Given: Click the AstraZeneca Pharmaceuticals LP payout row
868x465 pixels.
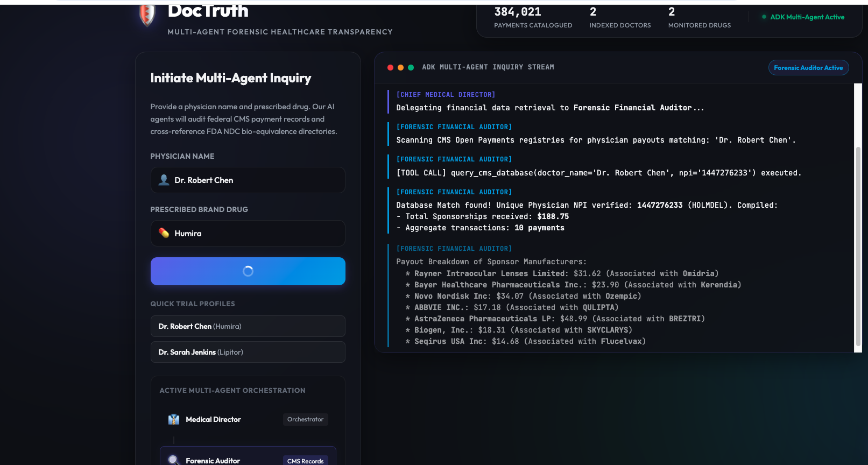Looking at the screenshot, I should tap(555, 319).
